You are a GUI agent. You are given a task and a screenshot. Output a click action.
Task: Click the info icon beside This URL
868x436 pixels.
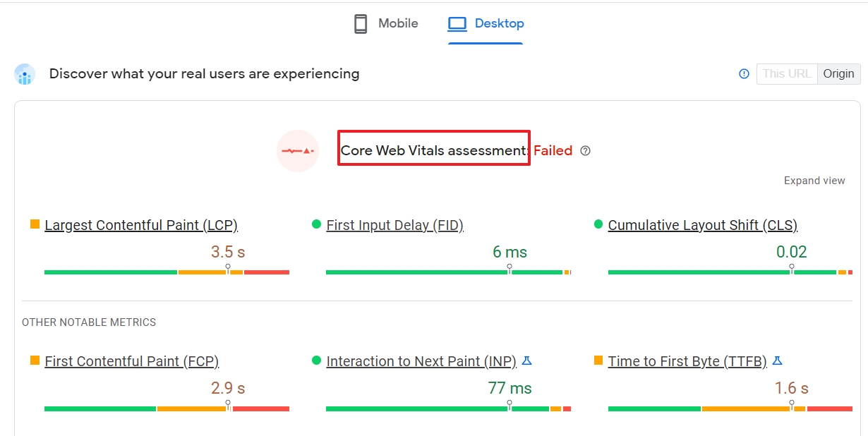pyautogui.click(x=744, y=73)
